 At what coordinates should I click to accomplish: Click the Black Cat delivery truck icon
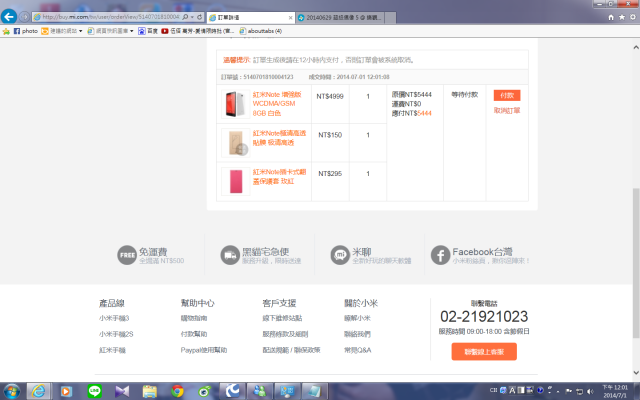click(x=230, y=255)
